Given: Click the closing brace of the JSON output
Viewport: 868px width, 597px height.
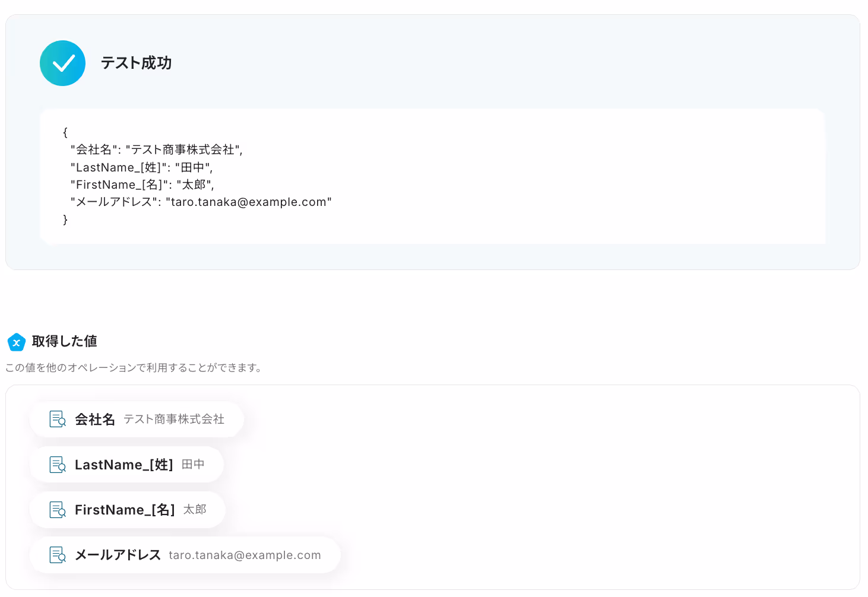Looking at the screenshot, I should tap(65, 220).
